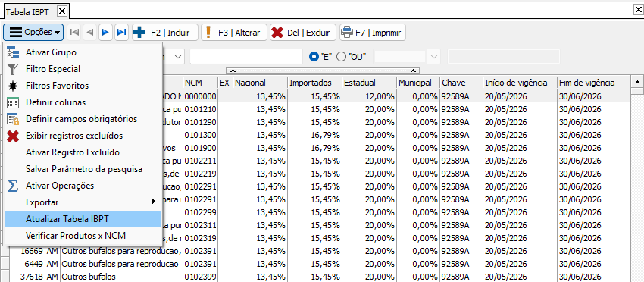
Task: Sort by EX column header
Action: point(225,83)
